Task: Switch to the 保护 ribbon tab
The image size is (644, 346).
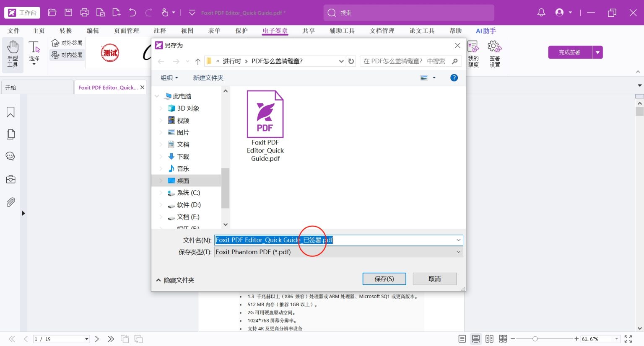Action: tap(241, 31)
